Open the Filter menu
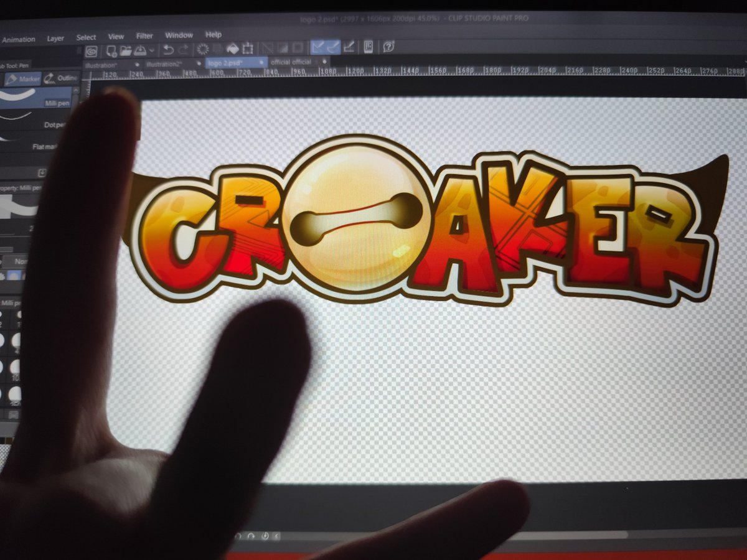 coord(144,36)
